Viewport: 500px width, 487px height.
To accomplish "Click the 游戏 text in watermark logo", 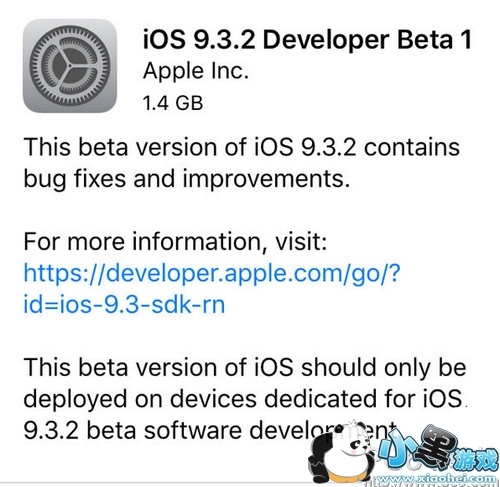I will coord(477,460).
